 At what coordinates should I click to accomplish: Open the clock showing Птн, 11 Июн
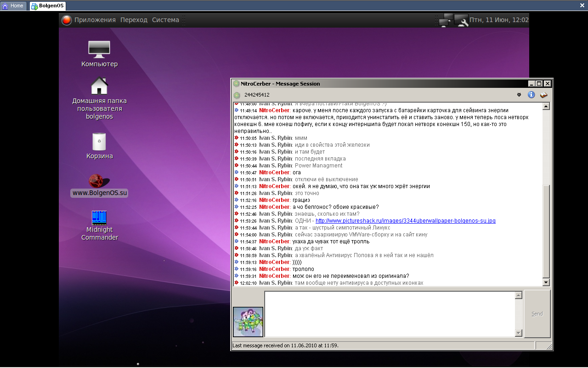(x=499, y=20)
